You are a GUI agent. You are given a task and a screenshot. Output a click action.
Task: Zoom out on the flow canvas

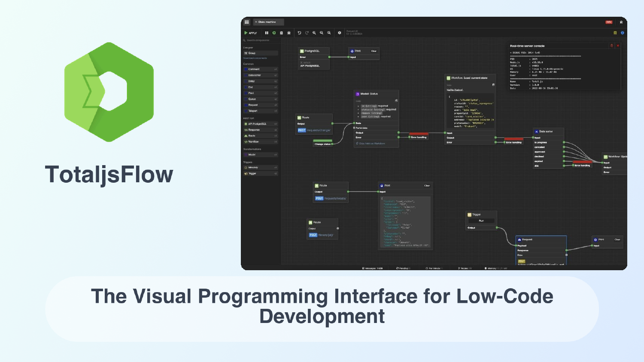click(322, 33)
